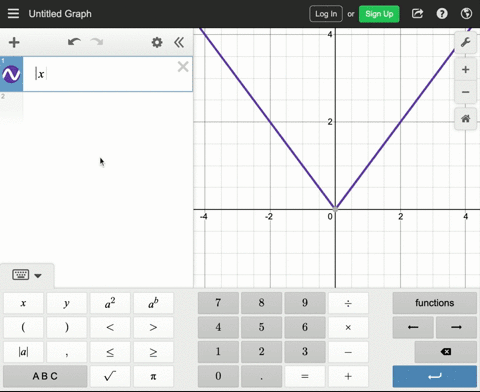Rename the Untitled Graph title
This screenshot has width=480, height=392.
[60, 14]
